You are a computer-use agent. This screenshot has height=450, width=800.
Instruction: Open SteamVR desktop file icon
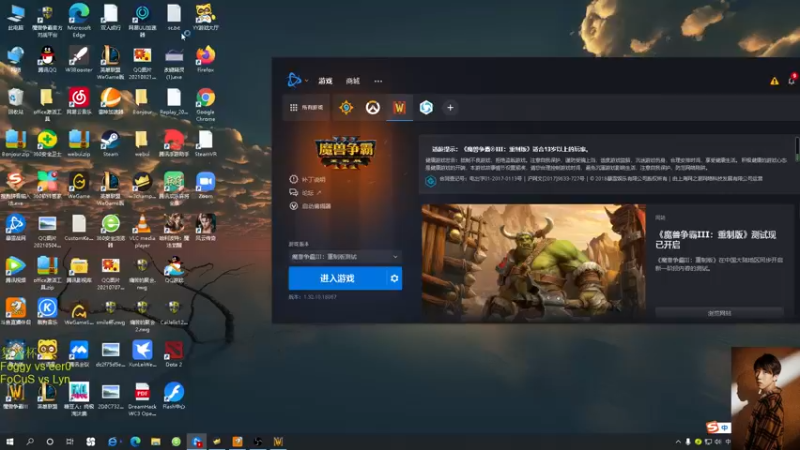tap(205, 143)
